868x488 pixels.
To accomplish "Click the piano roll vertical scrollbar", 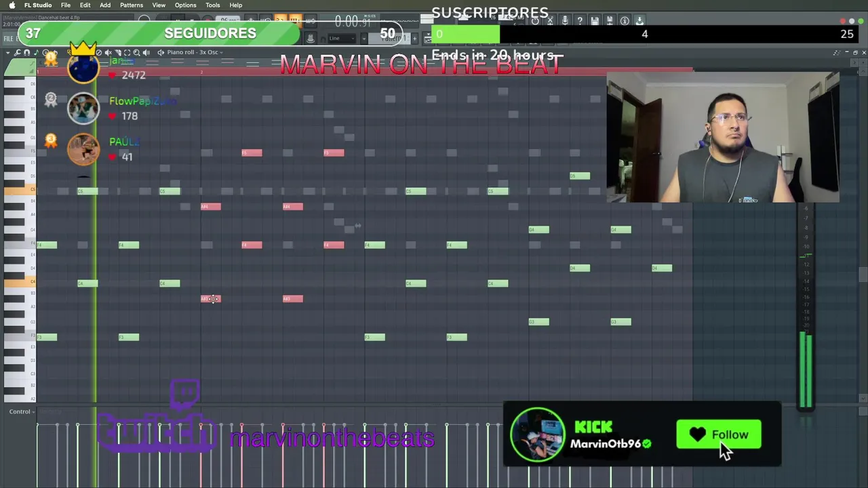I will 863,274.
